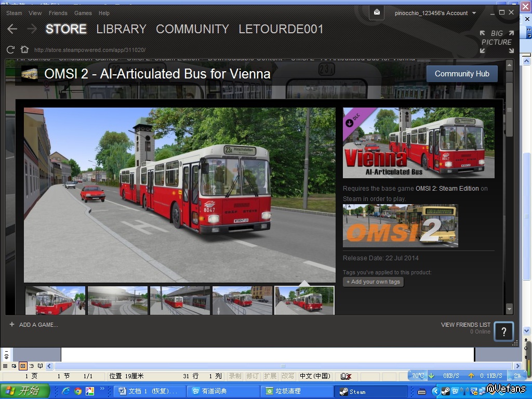Click the Community Hub button
532x399 pixels.
[x=461, y=74]
